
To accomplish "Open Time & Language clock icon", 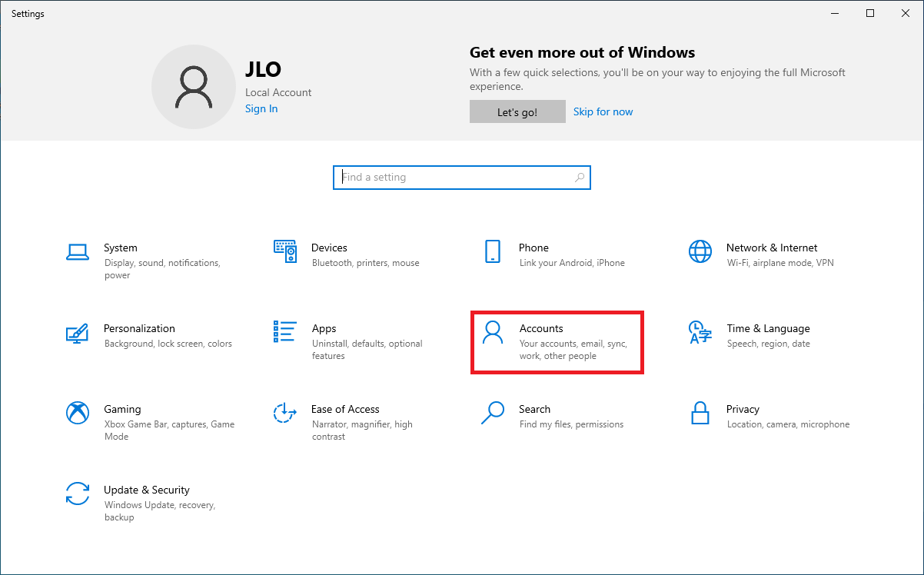I will (x=700, y=332).
